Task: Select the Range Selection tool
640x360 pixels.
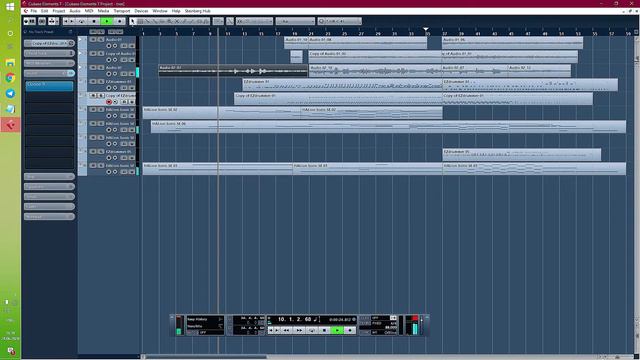Action: (x=140, y=21)
